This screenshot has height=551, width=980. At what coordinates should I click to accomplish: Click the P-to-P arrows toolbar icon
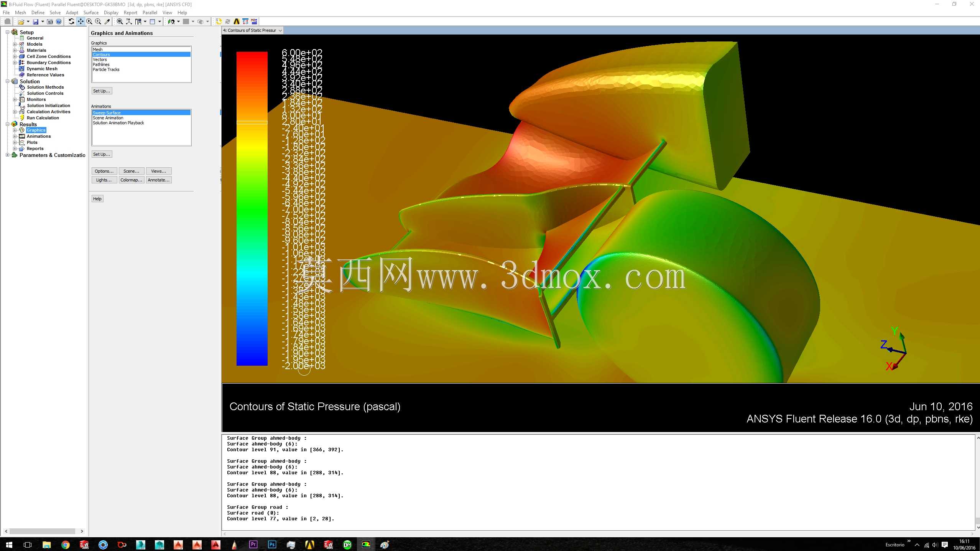(245, 21)
